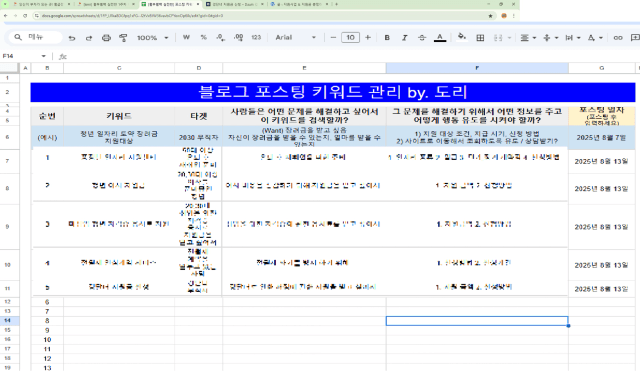The height and width of the screenshot is (371, 640).
Task: Click the blue title '블로그 포스팅 키워드 관리 by. 도리'
Action: click(333, 92)
